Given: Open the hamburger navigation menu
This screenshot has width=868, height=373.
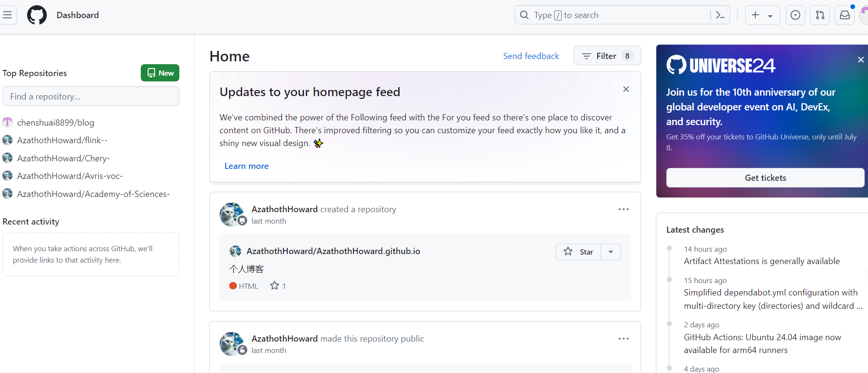Looking at the screenshot, I should tap(8, 15).
